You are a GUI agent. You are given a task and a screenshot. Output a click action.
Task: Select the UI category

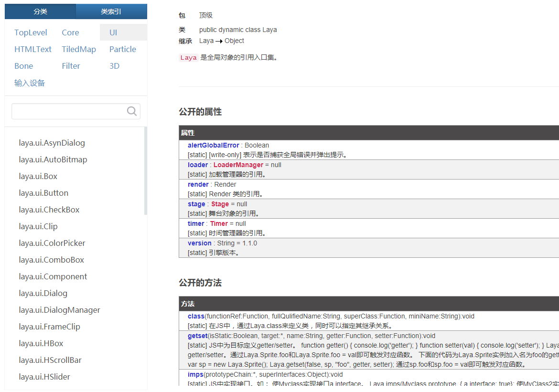pyautogui.click(x=123, y=32)
